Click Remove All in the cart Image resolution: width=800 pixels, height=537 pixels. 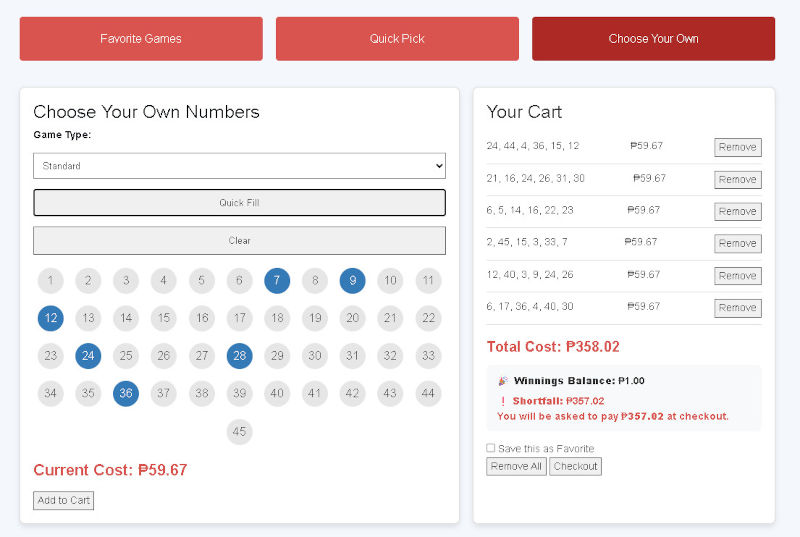tap(516, 466)
